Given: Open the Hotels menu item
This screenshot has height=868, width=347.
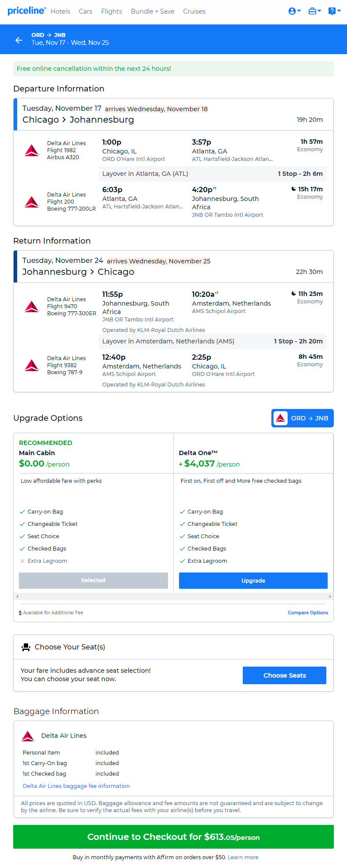Looking at the screenshot, I should pyautogui.click(x=60, y=11).
